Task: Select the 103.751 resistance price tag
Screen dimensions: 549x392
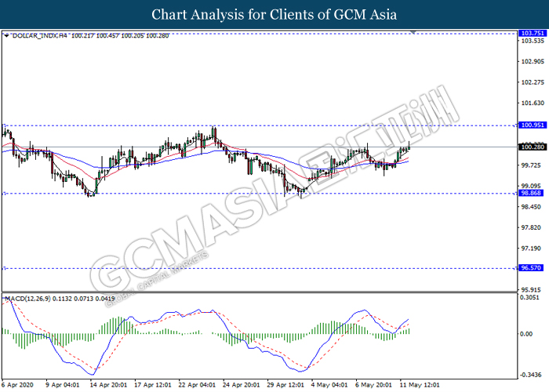Action: click(531, 34)
